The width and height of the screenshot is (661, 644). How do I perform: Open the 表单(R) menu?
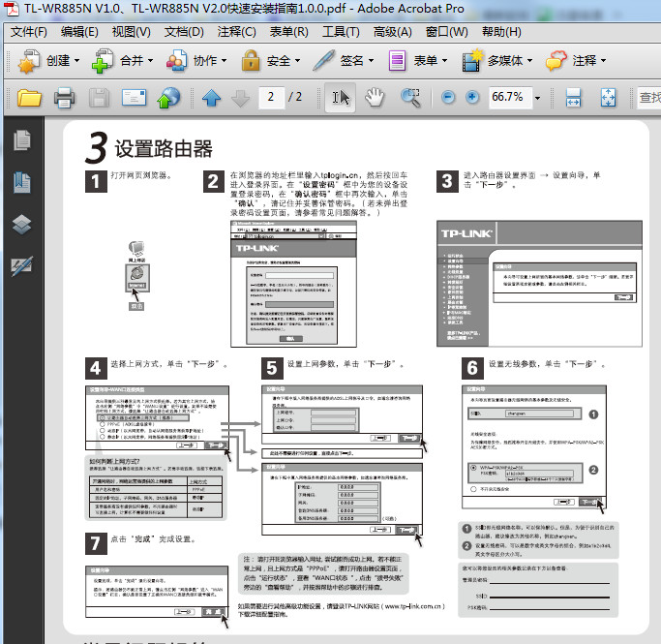[288, 32]
